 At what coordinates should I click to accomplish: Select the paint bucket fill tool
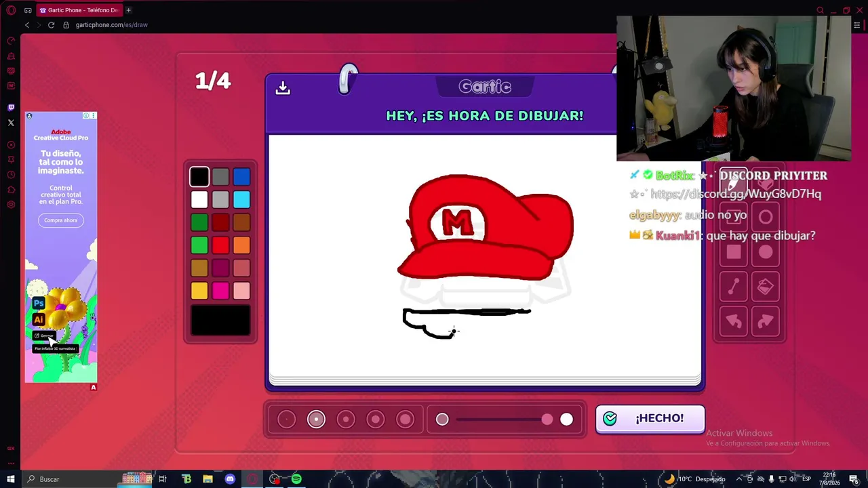pyautogui.click(x=766, y=287)
